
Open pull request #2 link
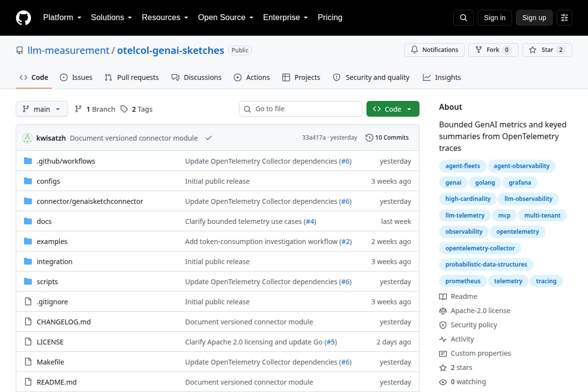click(346, 242)
